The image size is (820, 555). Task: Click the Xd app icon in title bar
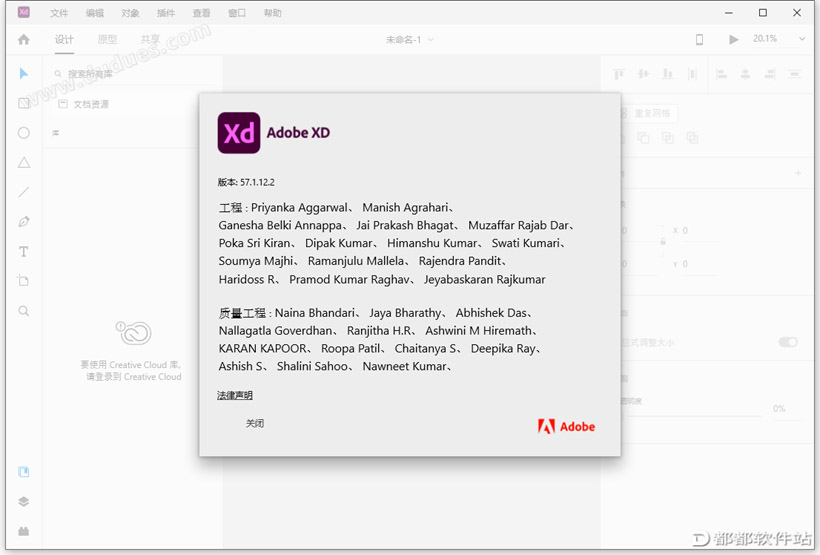24,12
